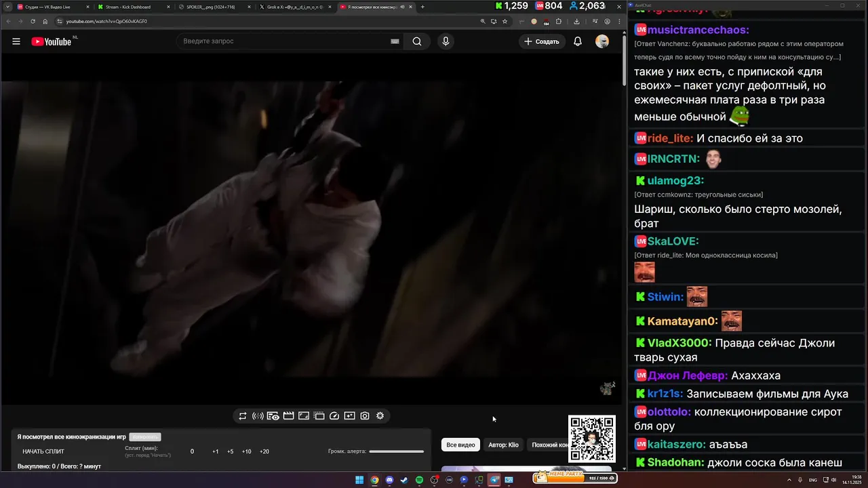Switch to the Stream - Kick Dashboard tab

tap(133, 7)
